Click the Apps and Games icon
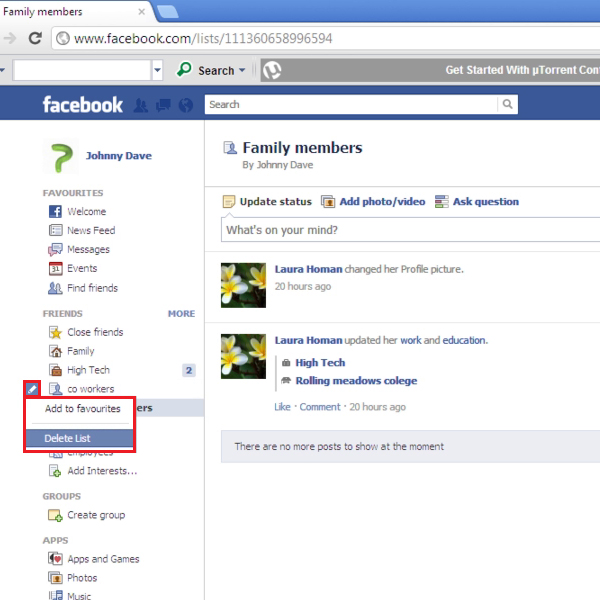This screenshot has width=600, height=600. (x=55, y=559)
